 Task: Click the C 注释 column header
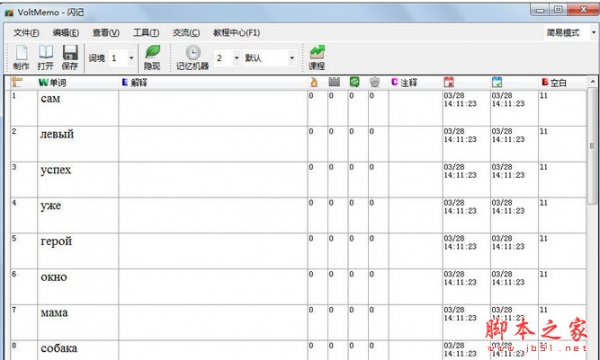[404, 82]
